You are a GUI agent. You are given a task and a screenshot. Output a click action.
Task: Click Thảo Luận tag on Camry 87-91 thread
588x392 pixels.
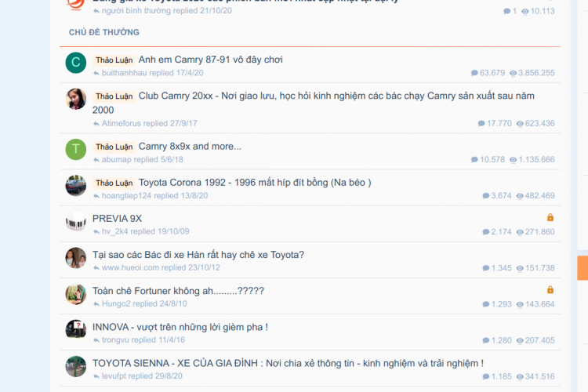click(114, 60)
